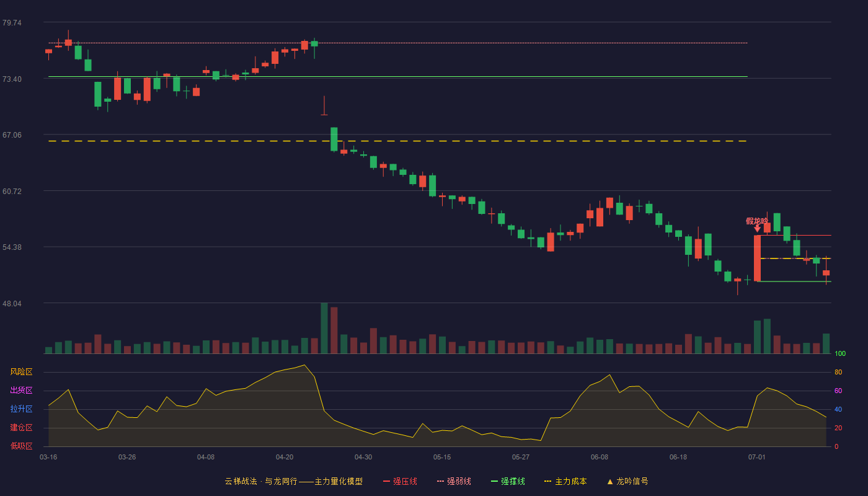The width and height of the screenshot is (868, 496).
Task: Click the chart title 云梯战法 · 与龙同行
Action: click(x=262, y=481)
